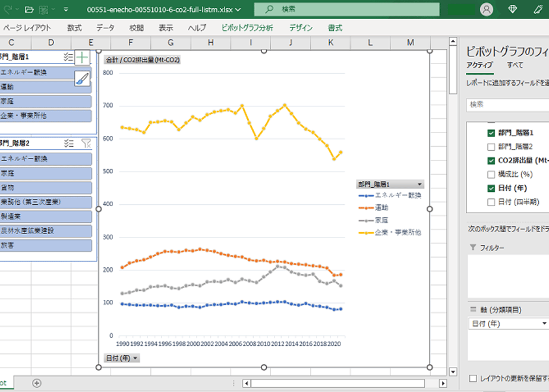This screenshot has width=549, height=392.
Task: Open the 数式 ribbon tab
Action: click(x=74, y=28)
